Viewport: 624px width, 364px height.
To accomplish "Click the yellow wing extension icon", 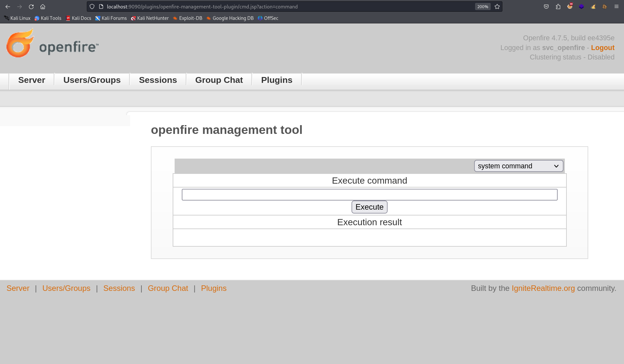I will click(x=593, y=6).
